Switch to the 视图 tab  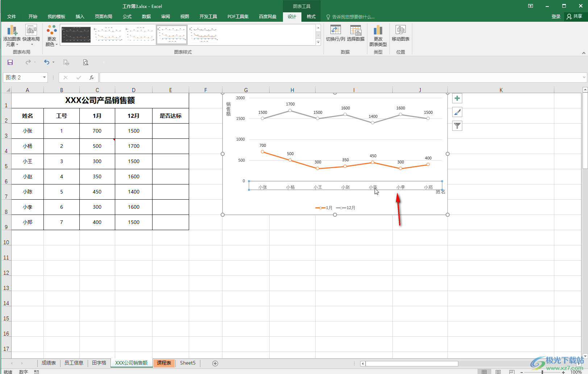(x=185, y=17)
